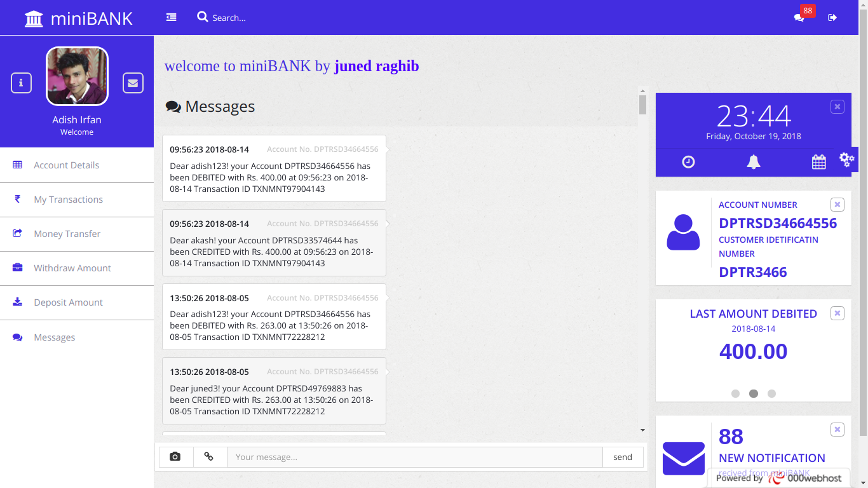Open My Transactions in sidebar
The height and width of the screenshot is (488, 868).
(77, 200)
